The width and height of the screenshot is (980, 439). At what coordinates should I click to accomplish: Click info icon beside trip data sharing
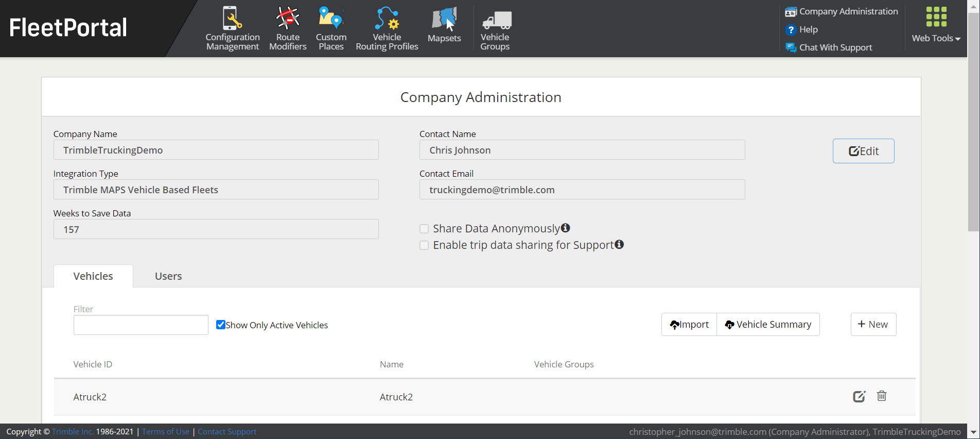coord(619,244)
